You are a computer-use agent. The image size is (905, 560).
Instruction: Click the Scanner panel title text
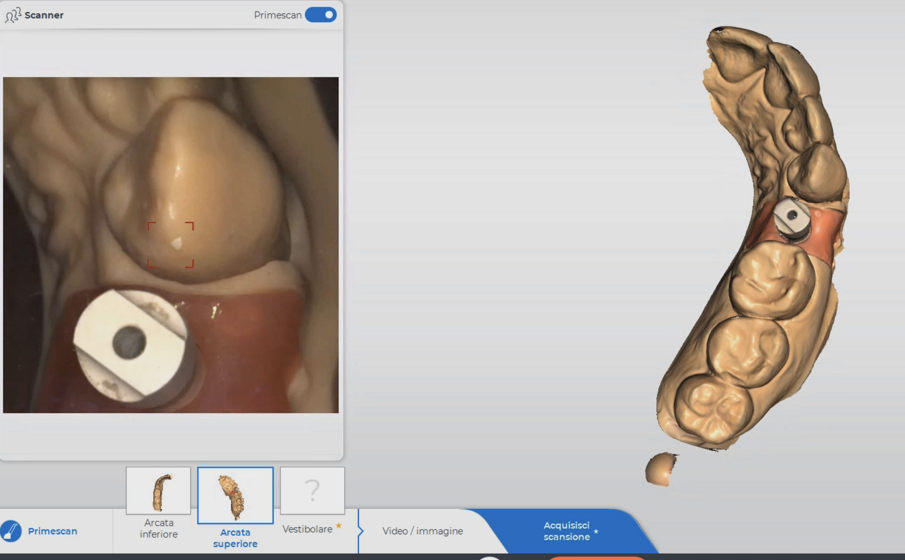click(44, 15)
